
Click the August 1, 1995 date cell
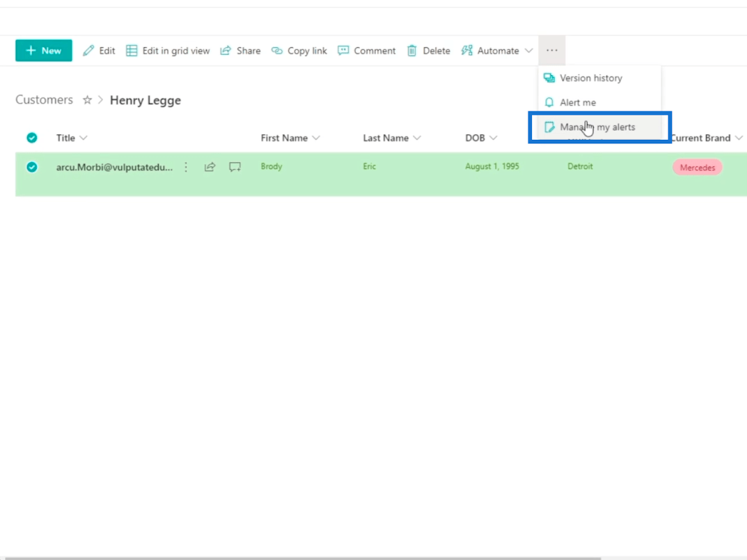(x=492, y=167)
